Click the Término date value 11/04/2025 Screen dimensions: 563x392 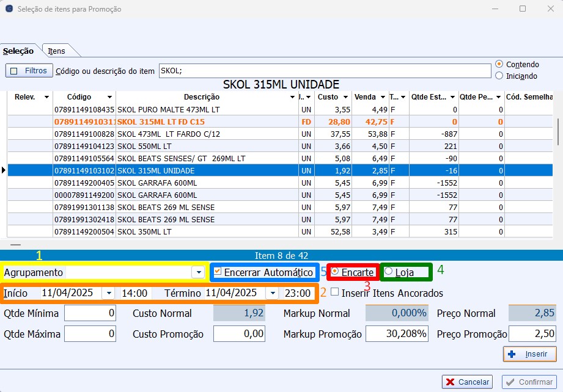[x=231, y=293]
